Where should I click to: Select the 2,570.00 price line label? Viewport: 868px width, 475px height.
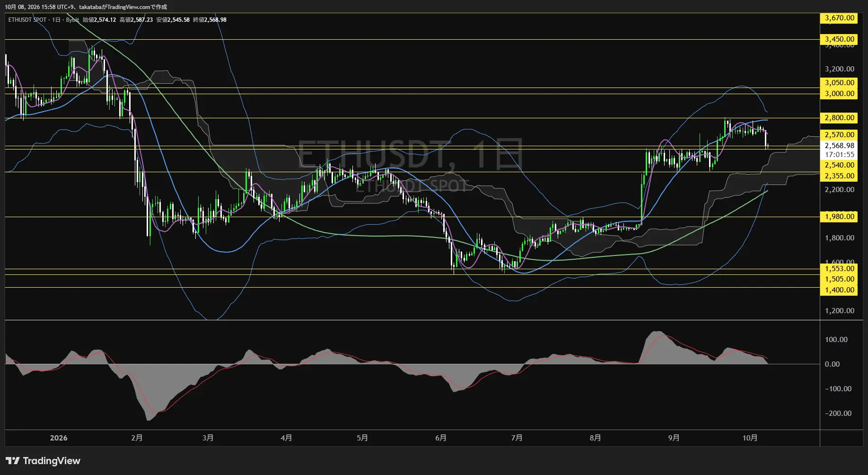tap(839, 135)
